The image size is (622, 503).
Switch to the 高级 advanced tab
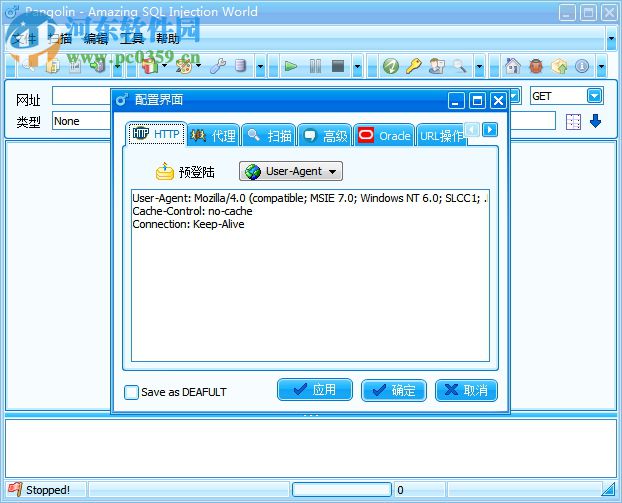[324, 135]
